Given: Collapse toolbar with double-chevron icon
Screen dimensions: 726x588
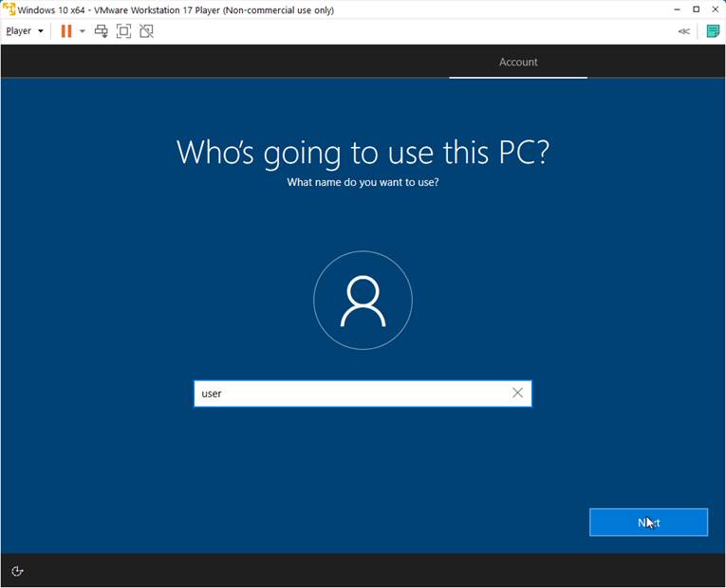Looking at the screenshot, I should [683, 31].
